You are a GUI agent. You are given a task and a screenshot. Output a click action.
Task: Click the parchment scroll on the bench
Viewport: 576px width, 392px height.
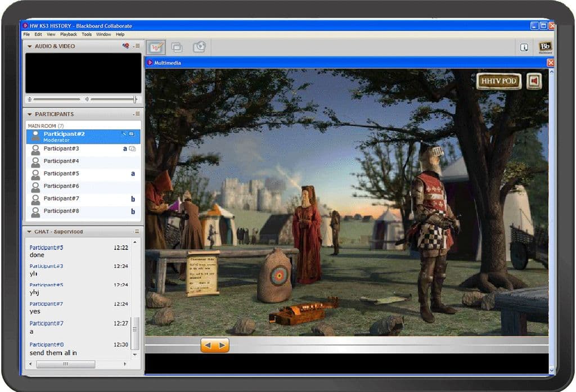pos(202,273)
